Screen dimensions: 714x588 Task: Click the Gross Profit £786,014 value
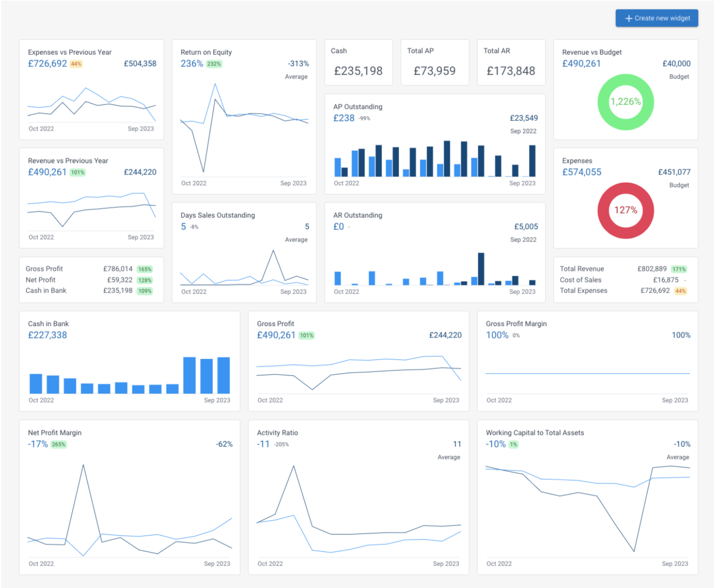click(x=118, y=269)
